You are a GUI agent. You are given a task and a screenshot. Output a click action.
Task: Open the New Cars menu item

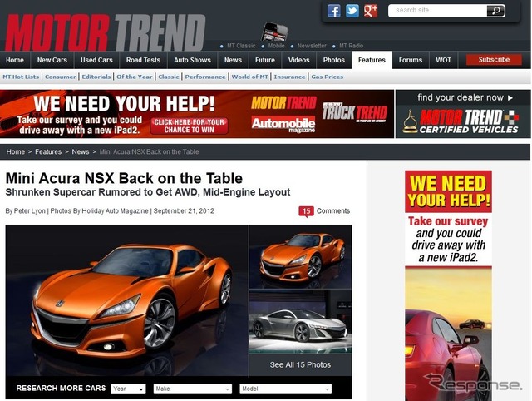click(52, 60)
